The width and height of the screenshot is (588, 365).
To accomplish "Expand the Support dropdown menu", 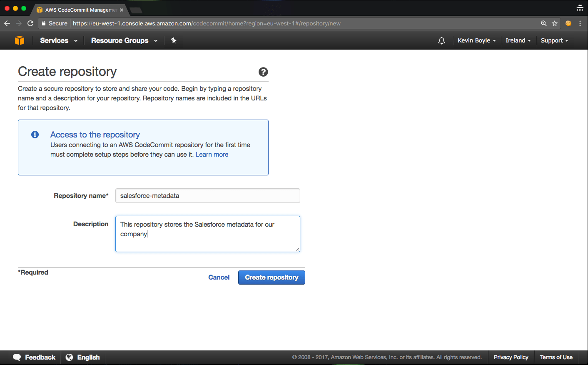I will (554, 40).
